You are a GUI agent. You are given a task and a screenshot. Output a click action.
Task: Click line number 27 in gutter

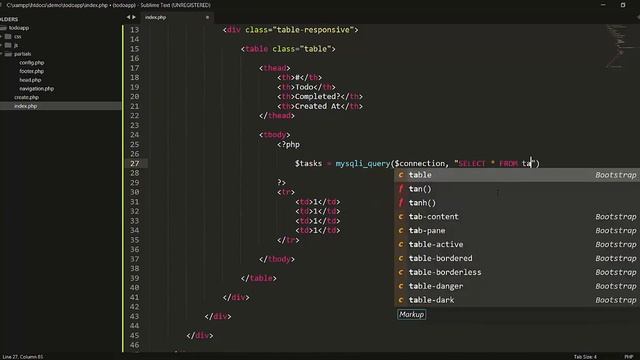(x=135, y=164)
